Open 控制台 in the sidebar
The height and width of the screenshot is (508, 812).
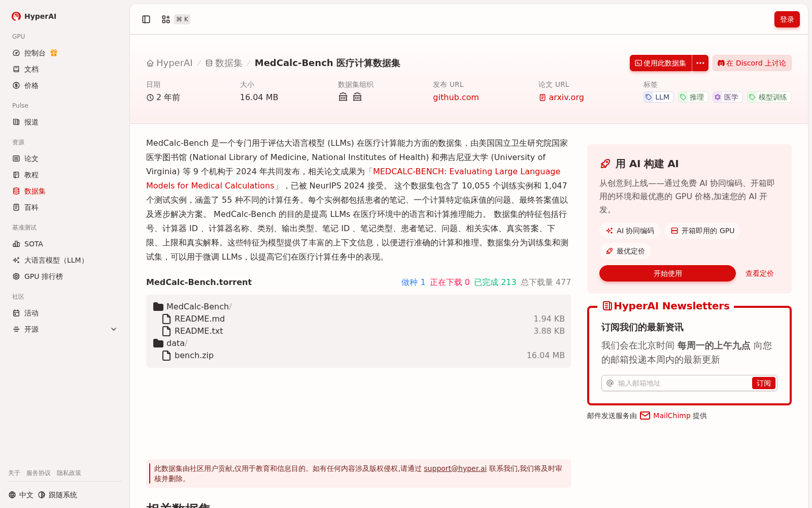(35, 53)
